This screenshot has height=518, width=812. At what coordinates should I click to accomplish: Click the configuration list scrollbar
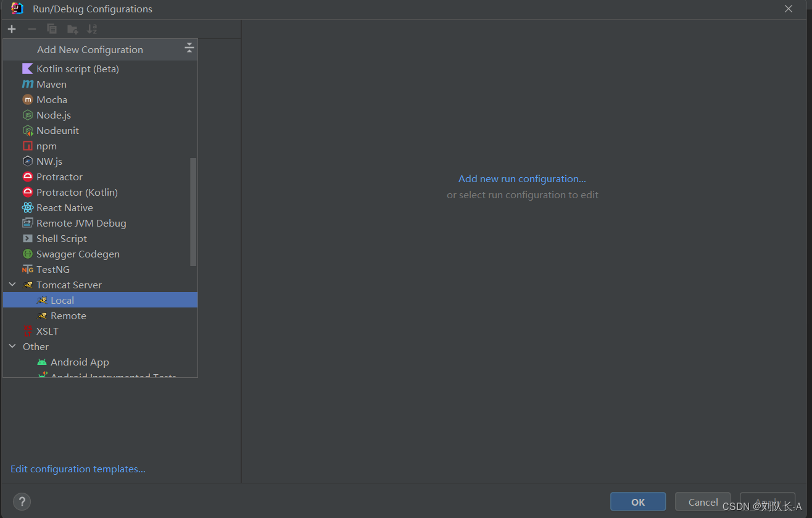[193, 212]
